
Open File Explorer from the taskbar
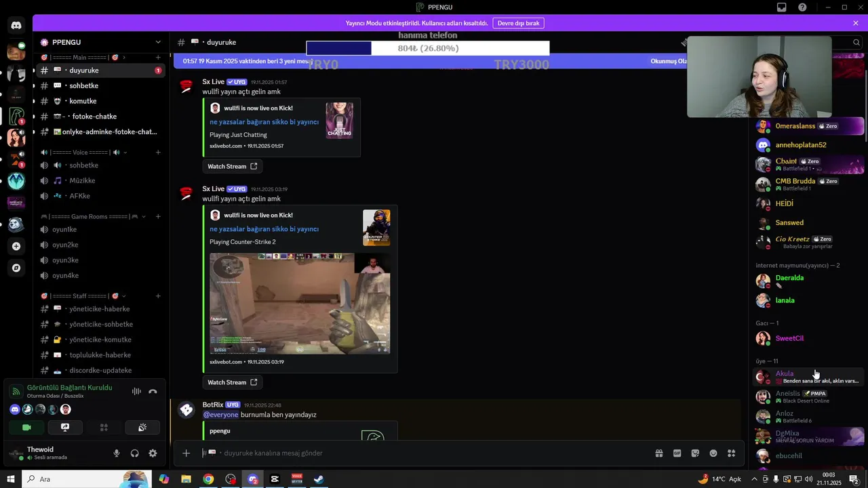(x=186, y=479)
